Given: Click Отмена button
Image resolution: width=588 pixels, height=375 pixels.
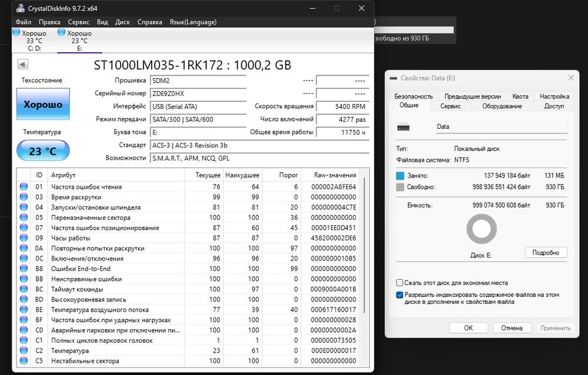Looking at the screenshot, I should [x=512, y=328].
